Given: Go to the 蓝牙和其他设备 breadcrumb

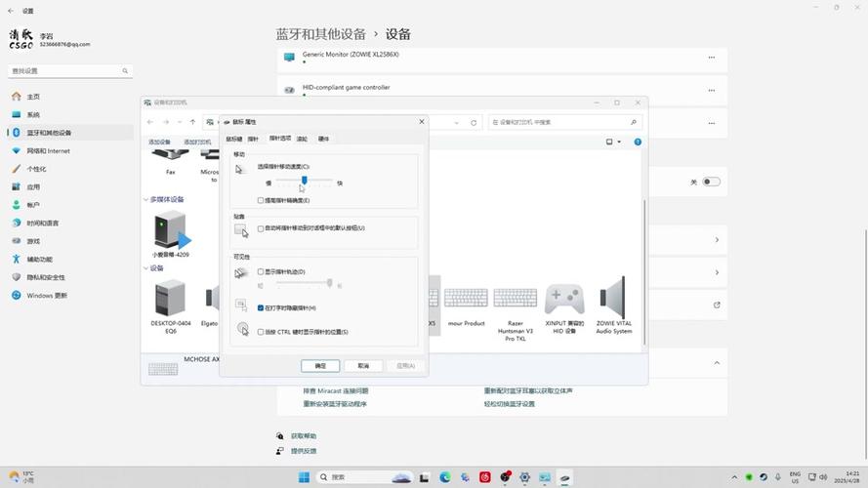Looking at the screenshot, I should pyautogui.click(x=321, y=34).
